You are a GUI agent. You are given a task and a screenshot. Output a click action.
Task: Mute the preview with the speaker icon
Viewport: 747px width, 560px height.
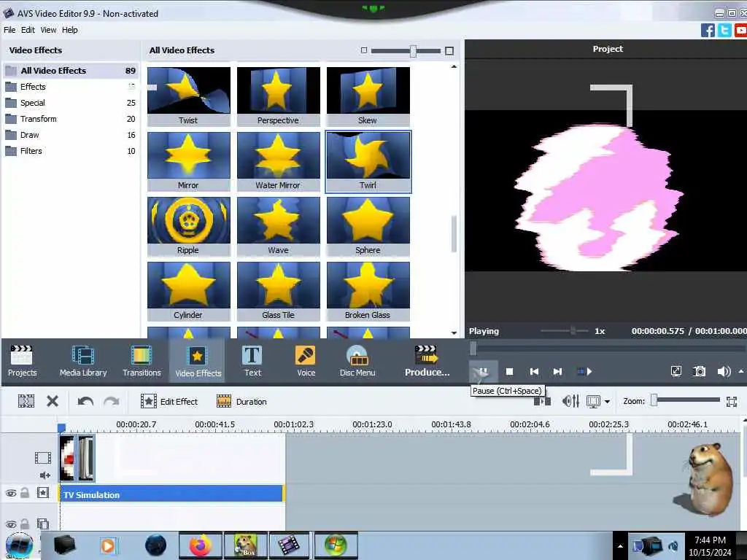pyautogui.click(x=724, y=371)
